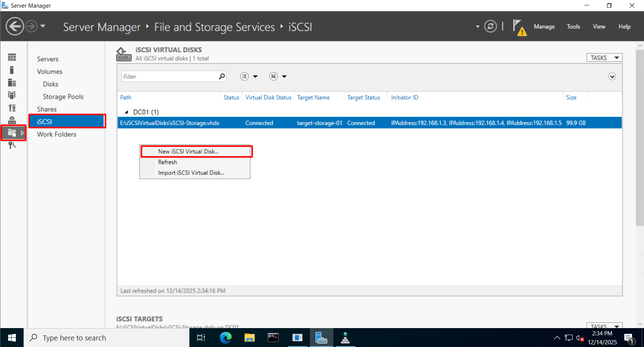
Task: Open the save query dropdown arrow
Action: 284,76
